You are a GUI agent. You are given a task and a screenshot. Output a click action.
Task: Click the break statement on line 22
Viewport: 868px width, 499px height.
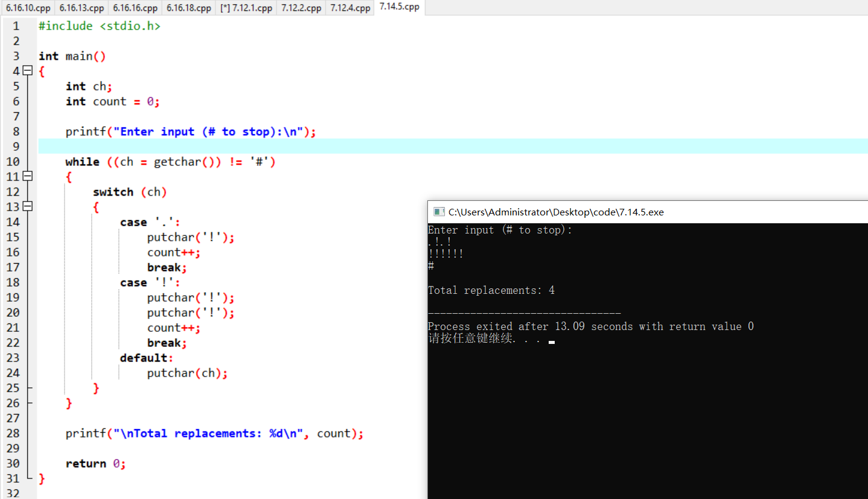(x=167, y=343)
